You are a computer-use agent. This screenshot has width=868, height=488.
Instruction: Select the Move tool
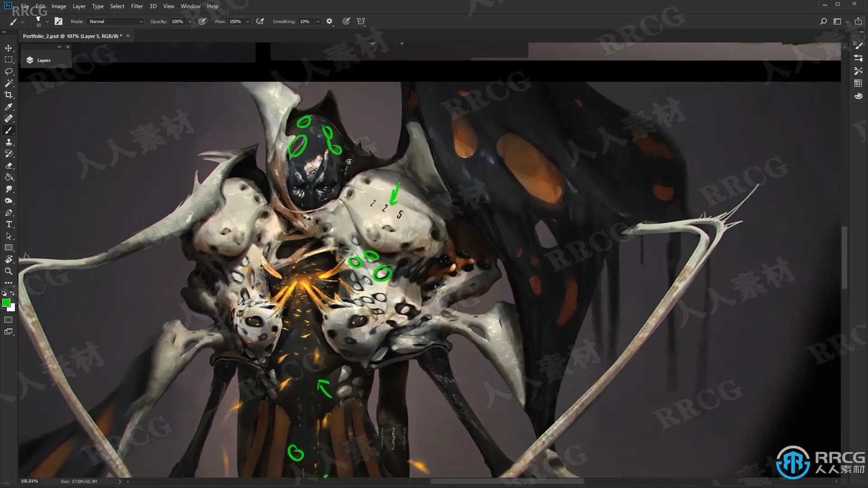(9, 48)
